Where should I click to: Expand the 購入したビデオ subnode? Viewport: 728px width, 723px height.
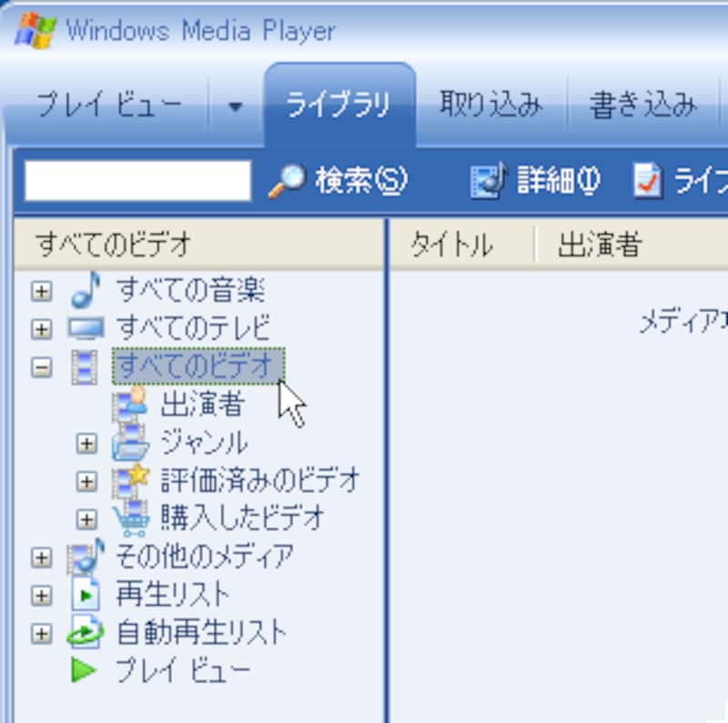click(x=86, y=519)
